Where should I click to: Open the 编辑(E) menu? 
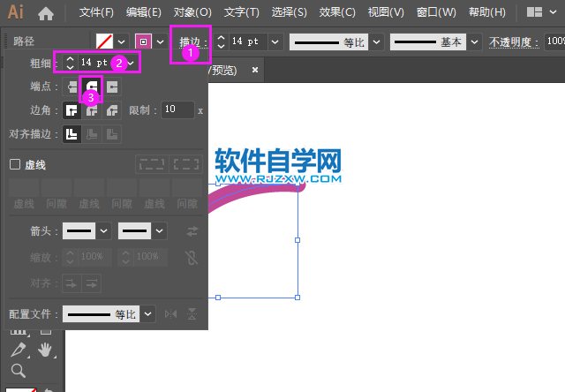(x=143, y=12)
